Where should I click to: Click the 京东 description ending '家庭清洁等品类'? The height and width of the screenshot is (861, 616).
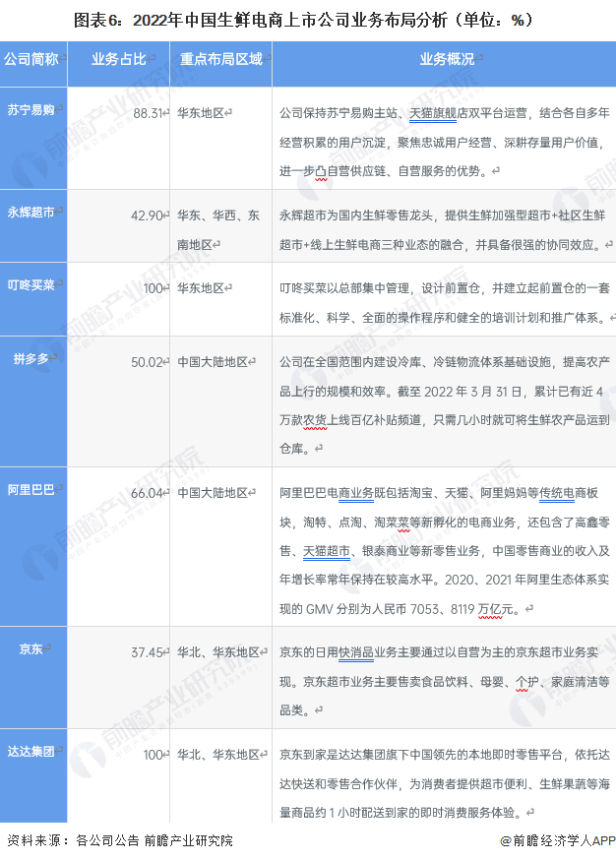pos(444,682)
